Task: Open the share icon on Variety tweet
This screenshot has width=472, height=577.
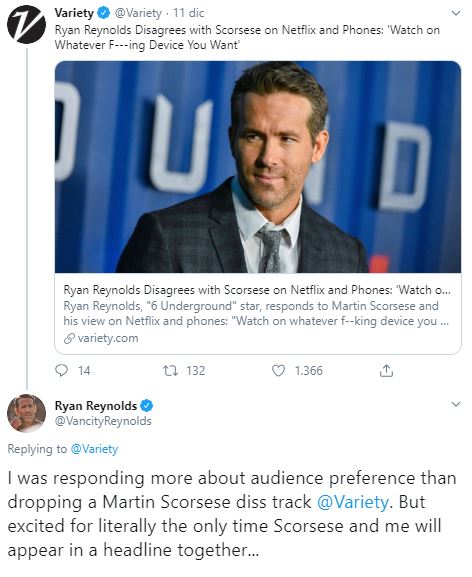Action: (x=386, y=371)
